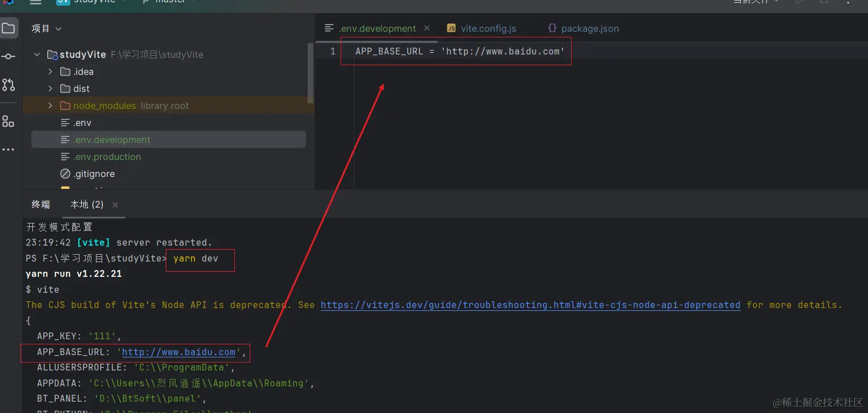This screenshot has width=868, height=413.
Task: Click '[vite] server restarted.' terminal line
Action: 119,242
